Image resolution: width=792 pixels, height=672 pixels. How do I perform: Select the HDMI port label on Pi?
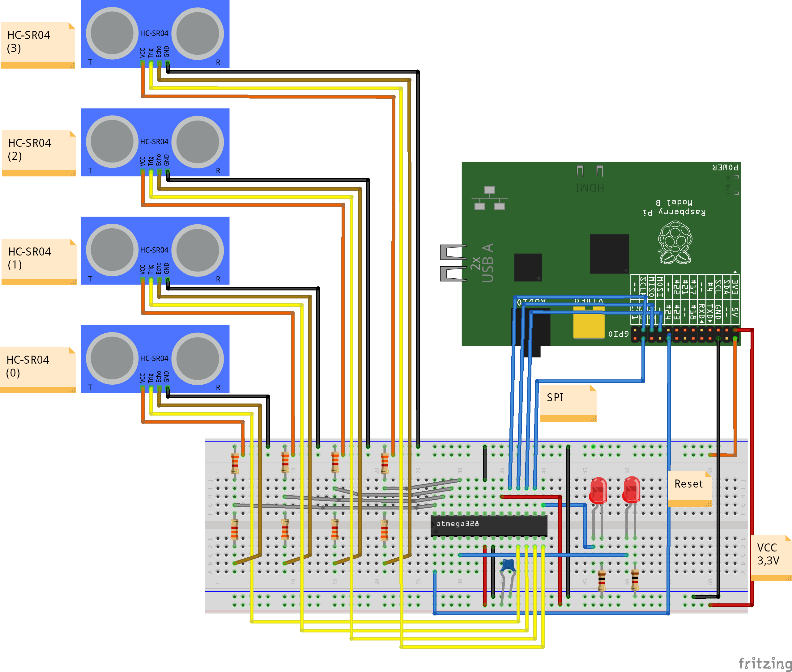pos(590,188)
